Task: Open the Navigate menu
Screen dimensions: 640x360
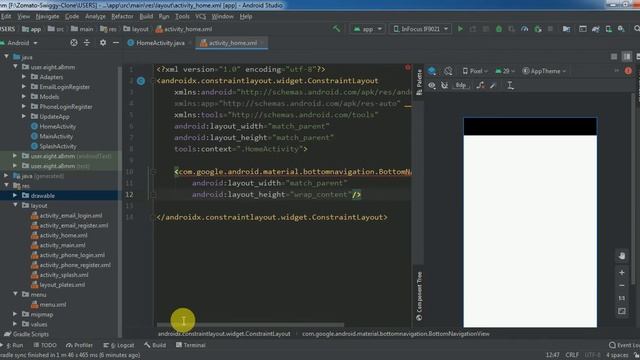Action: point(47,16)
